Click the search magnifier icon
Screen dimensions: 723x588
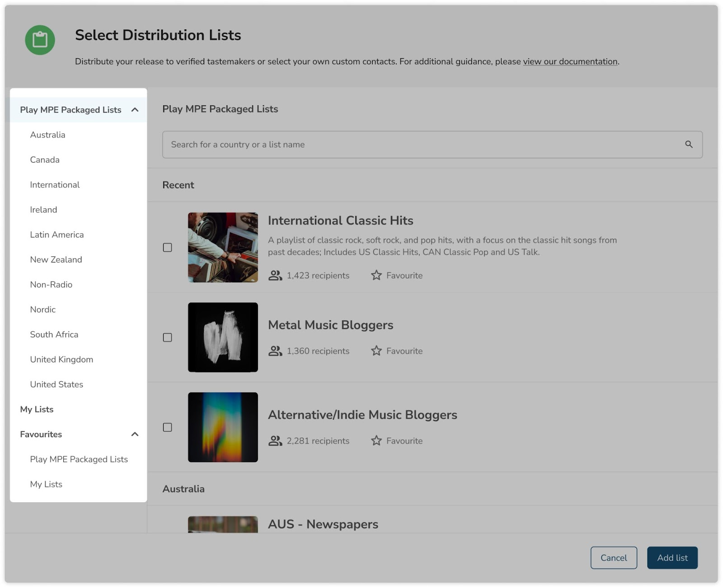coord(688,145)
